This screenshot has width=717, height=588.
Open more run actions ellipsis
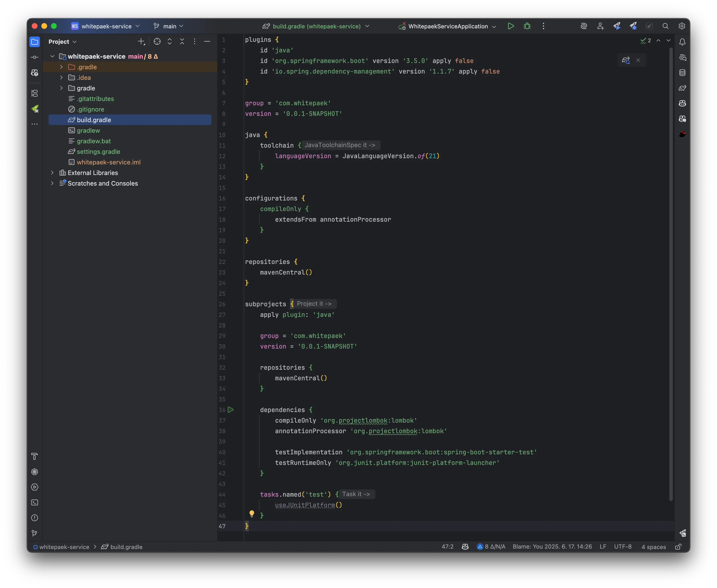pos(543,26)
